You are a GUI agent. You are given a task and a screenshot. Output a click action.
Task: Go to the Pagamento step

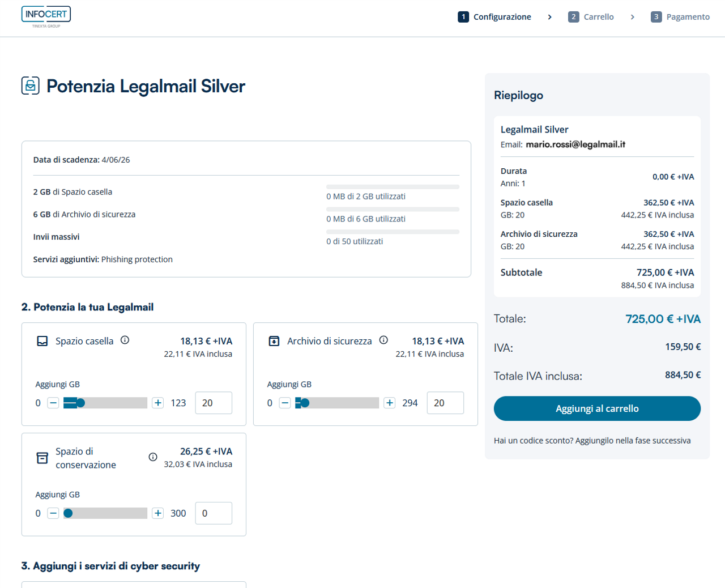click(x=680, y=17)
